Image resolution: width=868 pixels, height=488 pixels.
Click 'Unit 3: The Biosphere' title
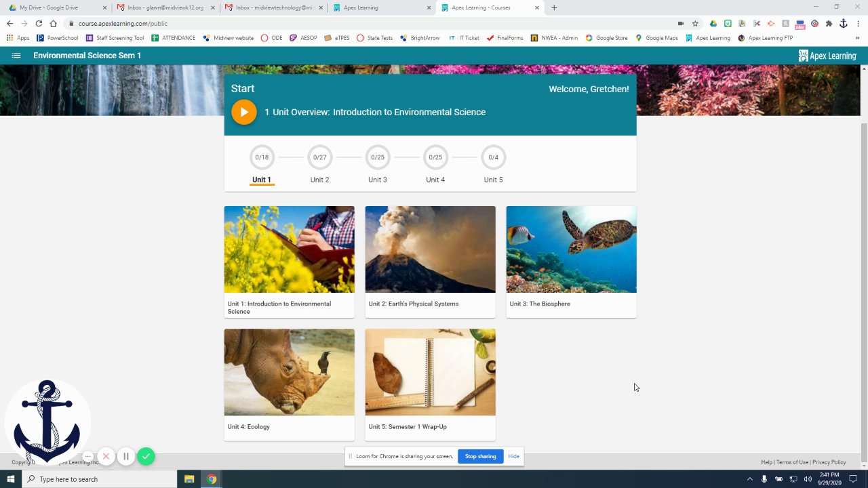(x=540, y=304)
